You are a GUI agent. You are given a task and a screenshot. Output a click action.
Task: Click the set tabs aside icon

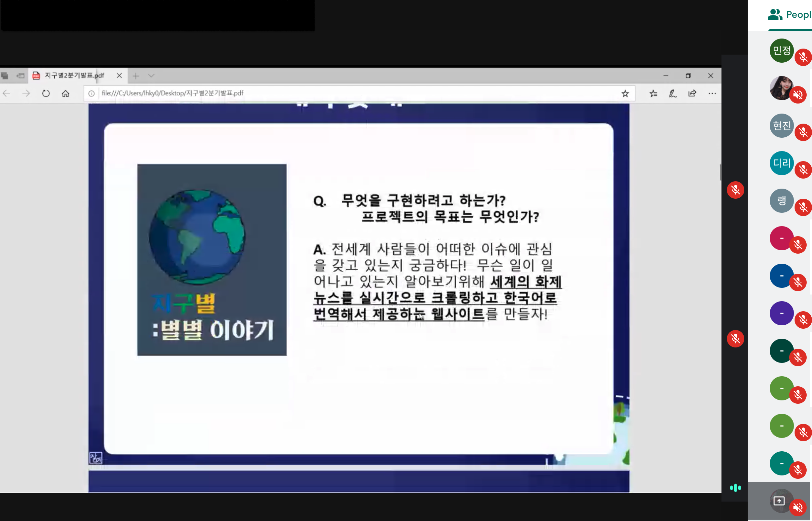21,76
